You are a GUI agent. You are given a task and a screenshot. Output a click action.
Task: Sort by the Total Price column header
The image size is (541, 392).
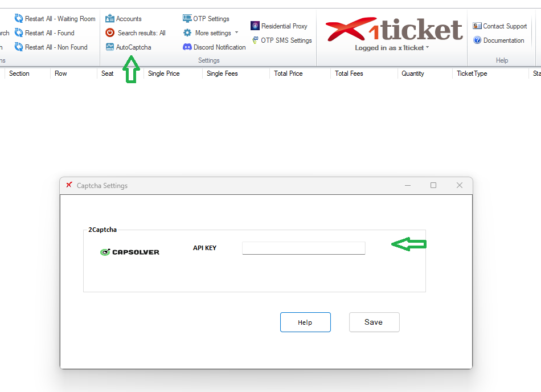pos(288,73)
